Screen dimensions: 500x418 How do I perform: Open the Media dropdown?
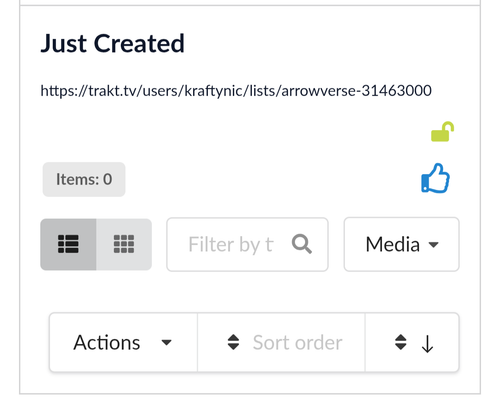click(402, 244)
